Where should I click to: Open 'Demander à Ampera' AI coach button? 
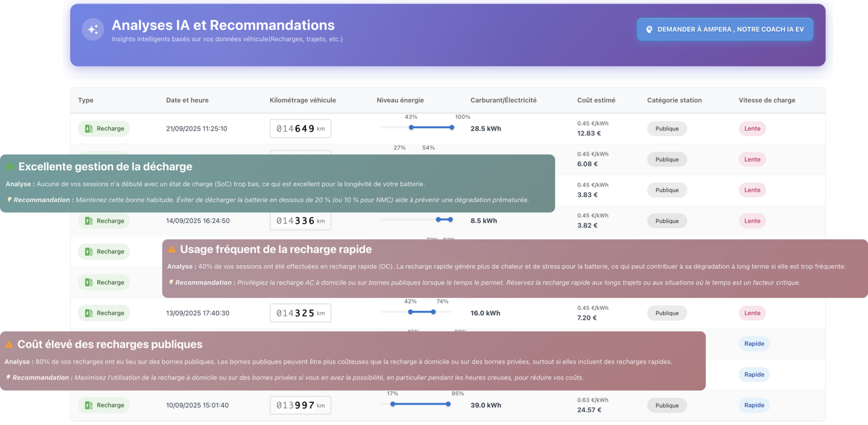[x=725, y=29]
